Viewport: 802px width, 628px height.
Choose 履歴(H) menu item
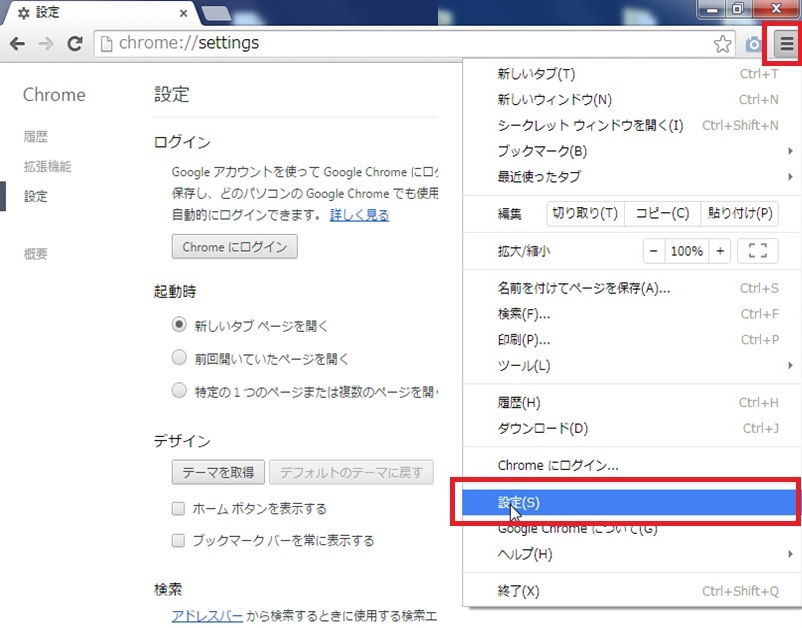[x=631, y=403]
